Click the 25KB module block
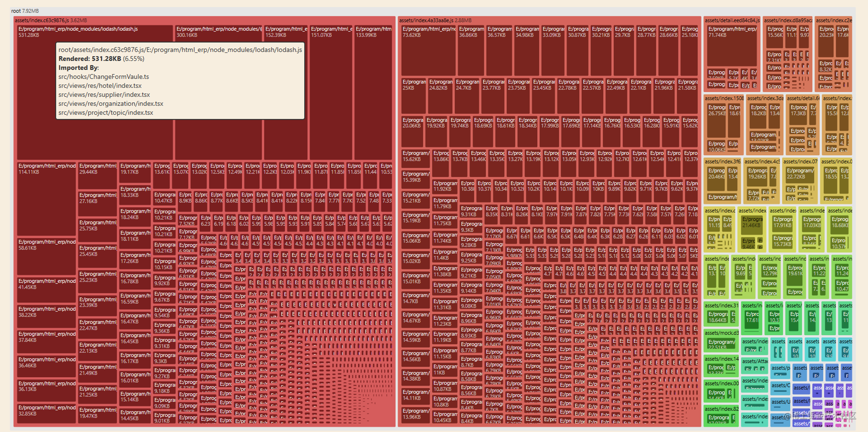 point(414,96)
